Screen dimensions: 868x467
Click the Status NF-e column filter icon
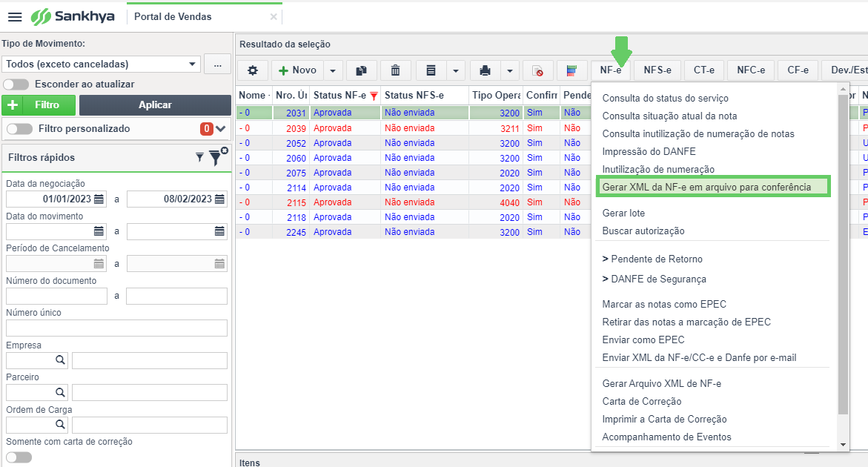[x=374, y=96]
